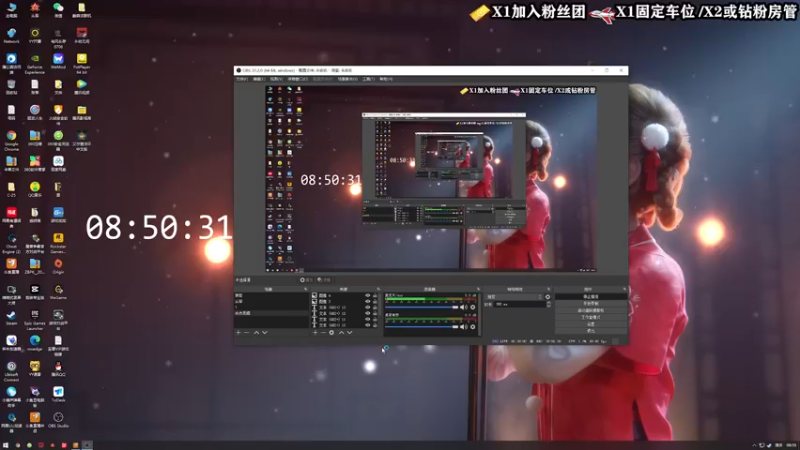The image size is (800, 450).
Task: Mute upper mixer channel speaker icon
Action: [463, 307]
